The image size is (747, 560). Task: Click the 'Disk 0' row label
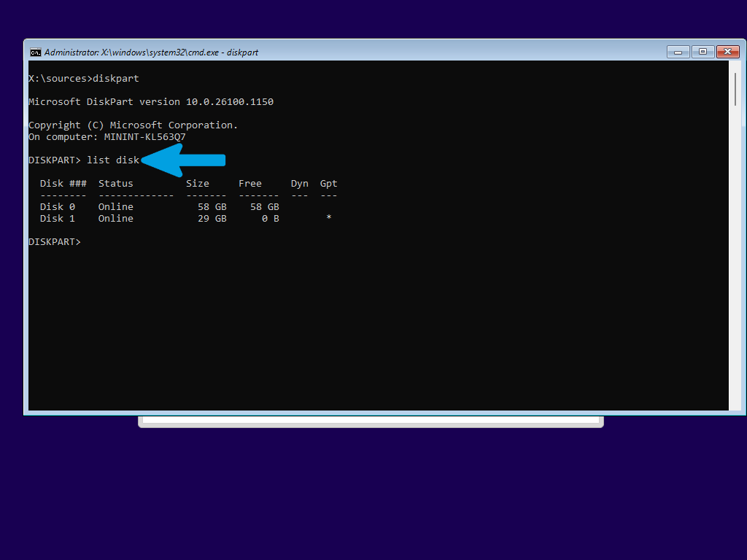tap(58, 207)
